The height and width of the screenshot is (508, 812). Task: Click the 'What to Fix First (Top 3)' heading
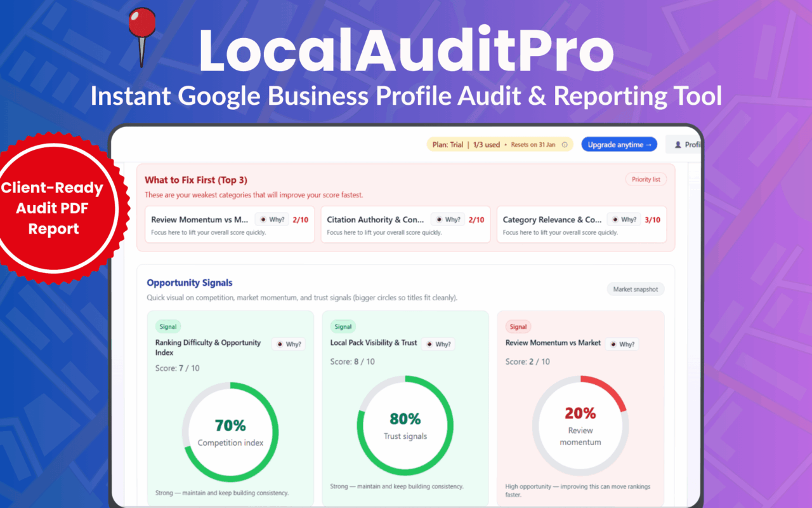coord(196,180)
